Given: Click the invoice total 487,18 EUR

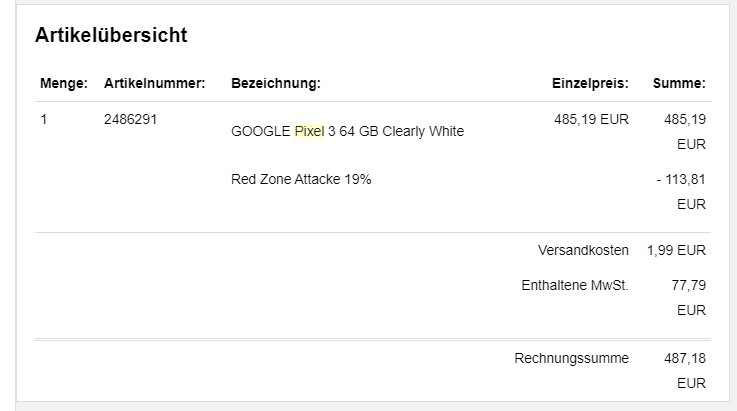Looking at the screenshot, I should pyautogui.click(x=685, y=371).
